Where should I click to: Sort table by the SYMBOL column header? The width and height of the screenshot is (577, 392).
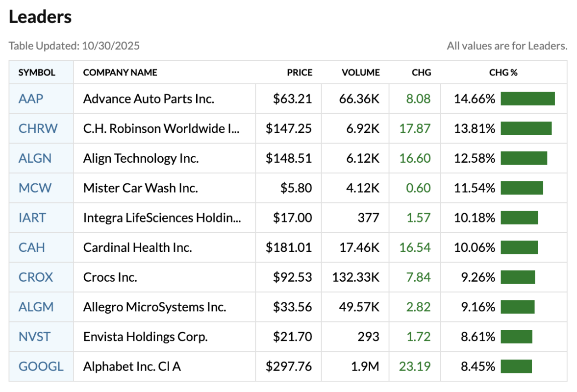pos(37,73)
